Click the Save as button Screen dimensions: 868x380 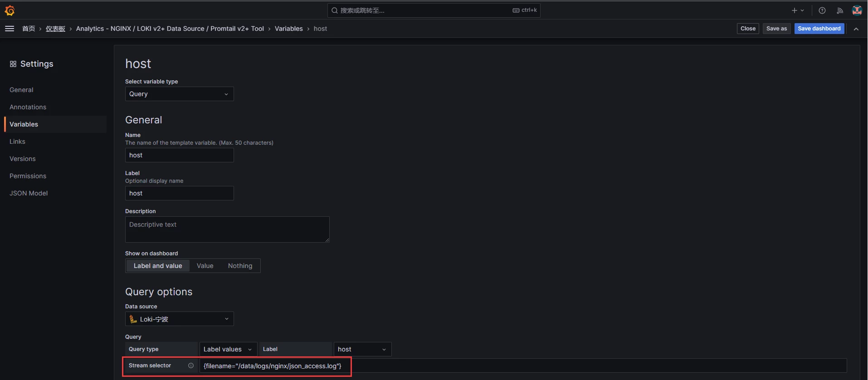click(x=776, y=29)
